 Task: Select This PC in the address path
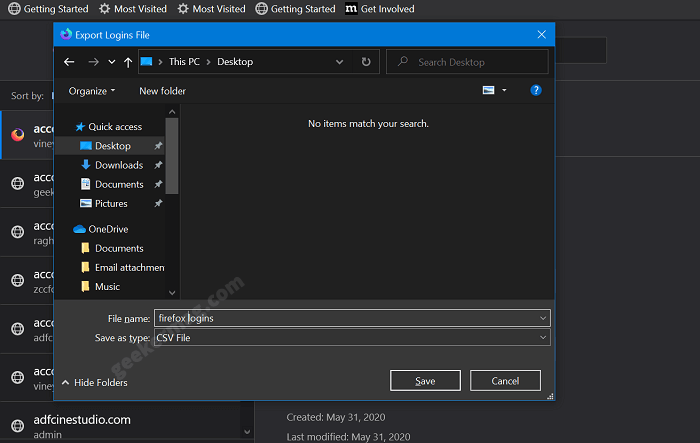(184, 62)
